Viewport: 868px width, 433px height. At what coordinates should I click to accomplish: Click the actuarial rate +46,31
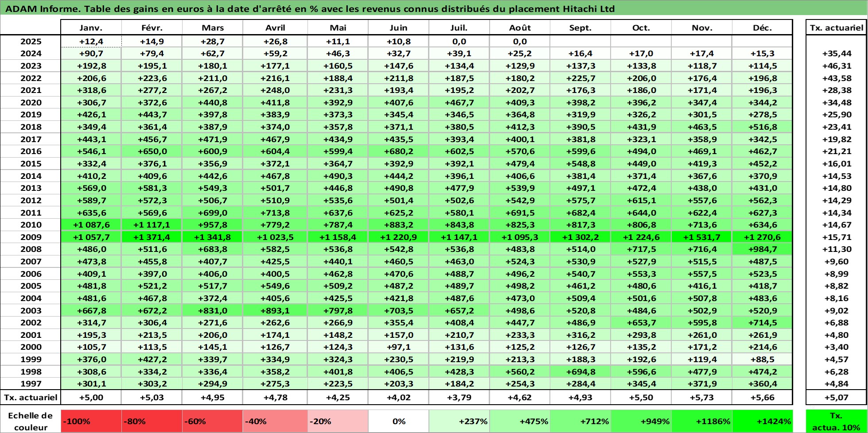837,66
